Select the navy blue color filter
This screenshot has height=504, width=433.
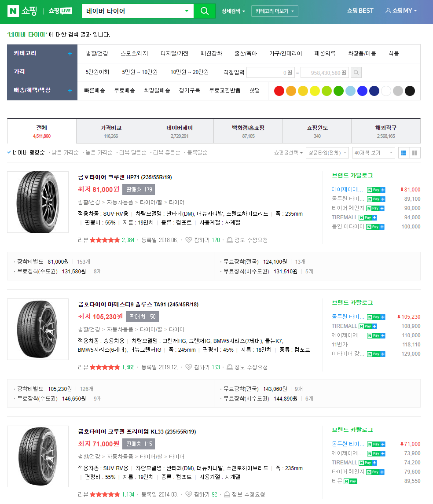374,91
